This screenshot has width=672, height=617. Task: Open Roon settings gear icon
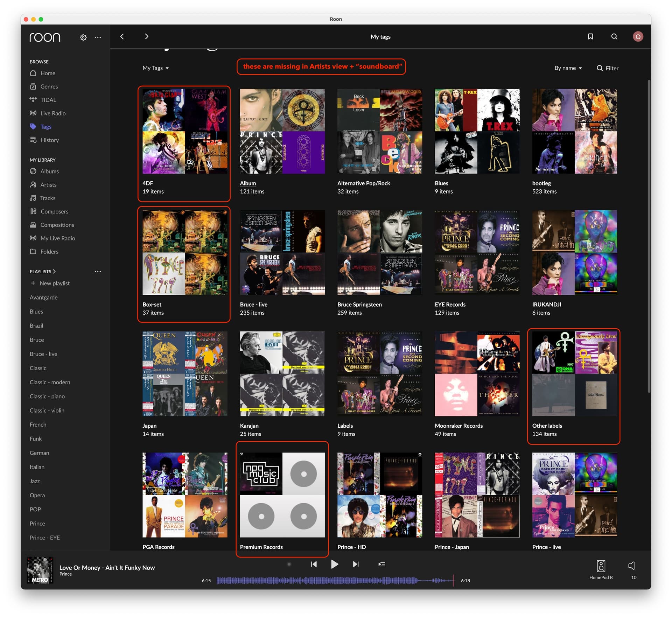(83, 37)
